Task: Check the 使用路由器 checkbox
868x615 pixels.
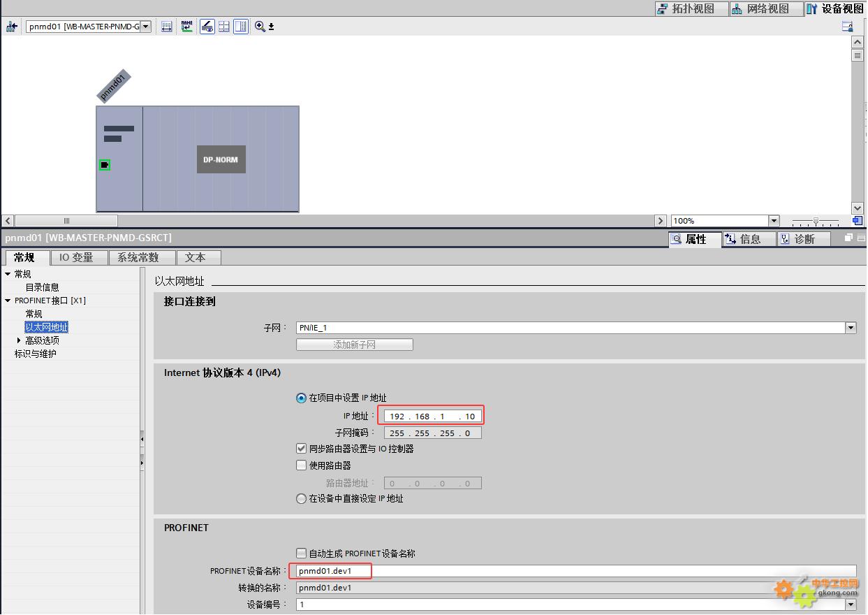Action: tap(302, 465)
